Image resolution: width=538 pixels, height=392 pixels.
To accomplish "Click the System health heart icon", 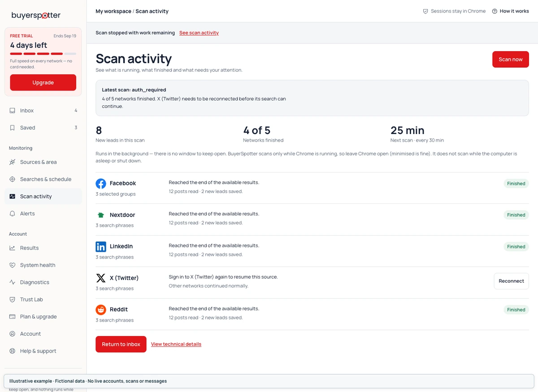I will 13,265.
